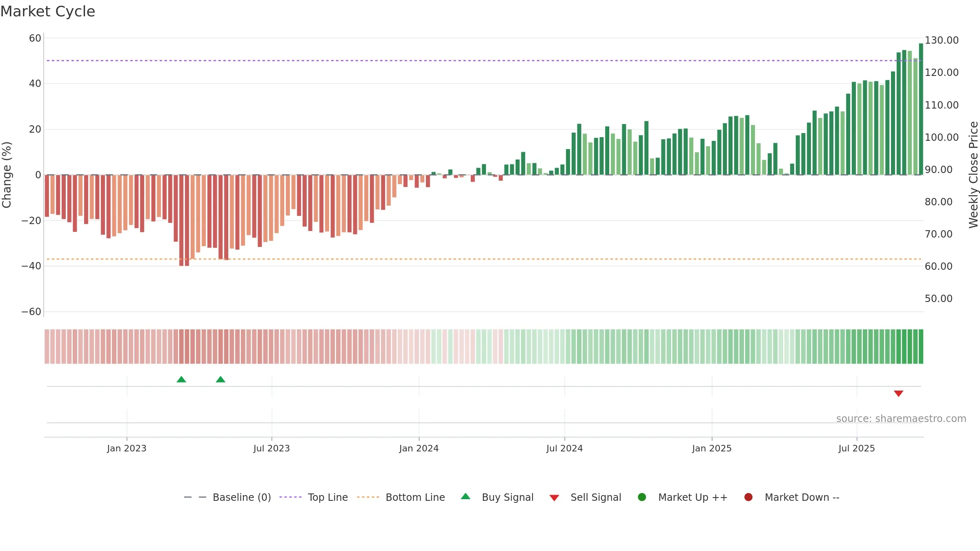Toggle the Market Down -- legend entry
This screenshot has height=551, width=980.
[x=792, y=497]
